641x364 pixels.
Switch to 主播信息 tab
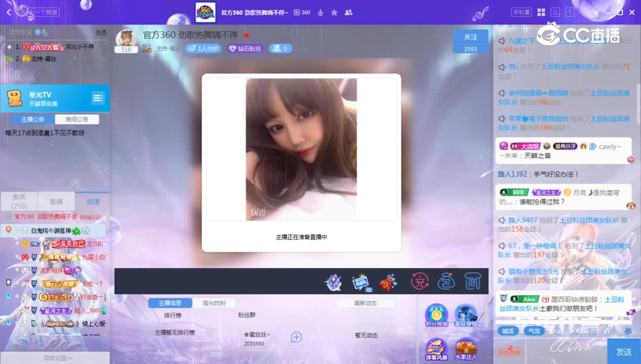tap(170, 303)
